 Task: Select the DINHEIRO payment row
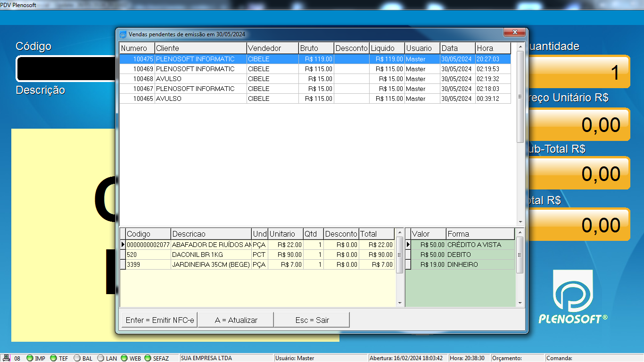tap(460, 264)
